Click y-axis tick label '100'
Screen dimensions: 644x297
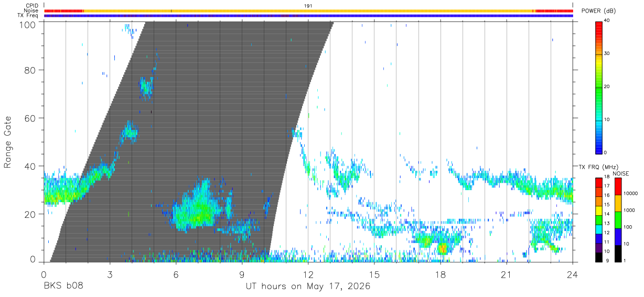point(27,25)
